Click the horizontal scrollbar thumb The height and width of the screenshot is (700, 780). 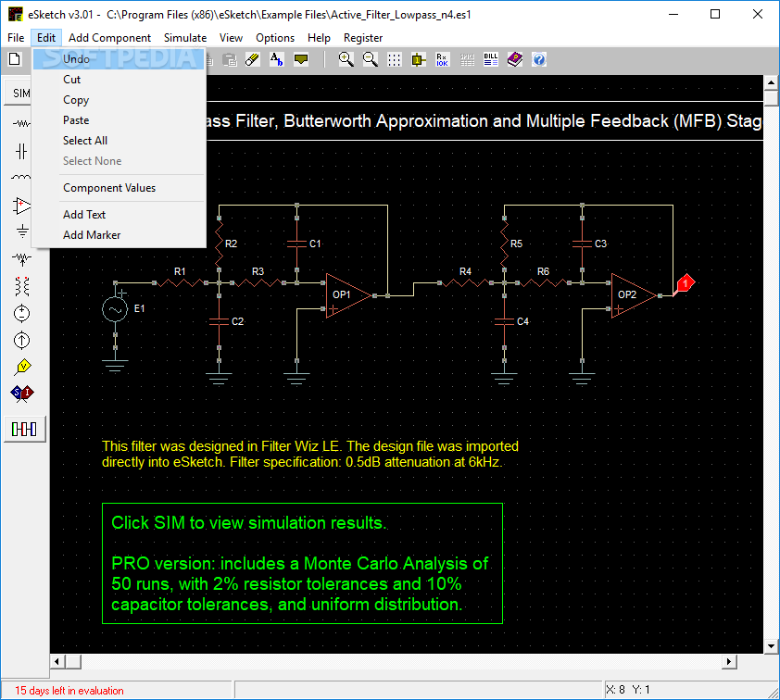click(73, 662)
